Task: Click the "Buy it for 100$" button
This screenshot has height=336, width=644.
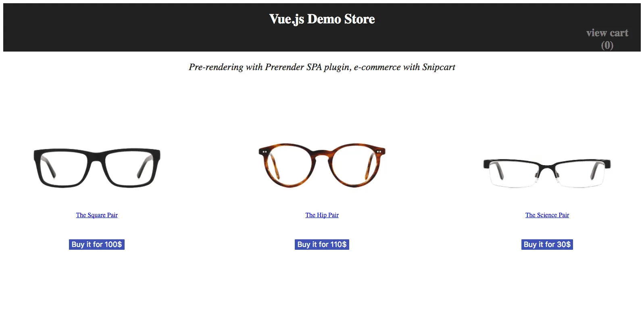Action: pyautogui.click(x=96, y=244)
